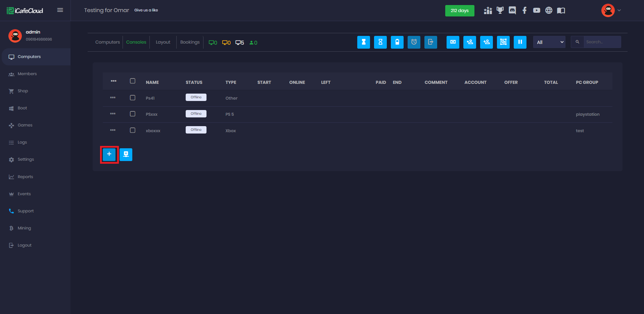Click the alarm clock icon in the toolbar
This screenshot has width=644, height=314.
point(414,42)
